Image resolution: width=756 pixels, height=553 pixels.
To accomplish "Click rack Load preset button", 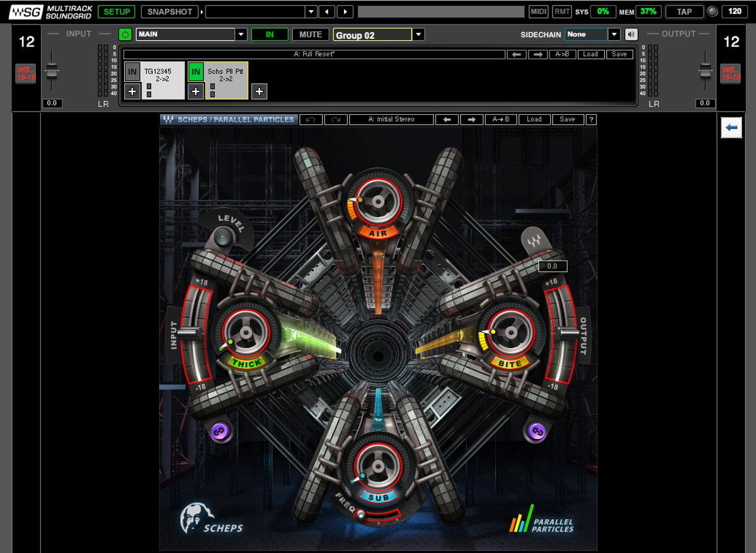I will (x=590, y=54).
